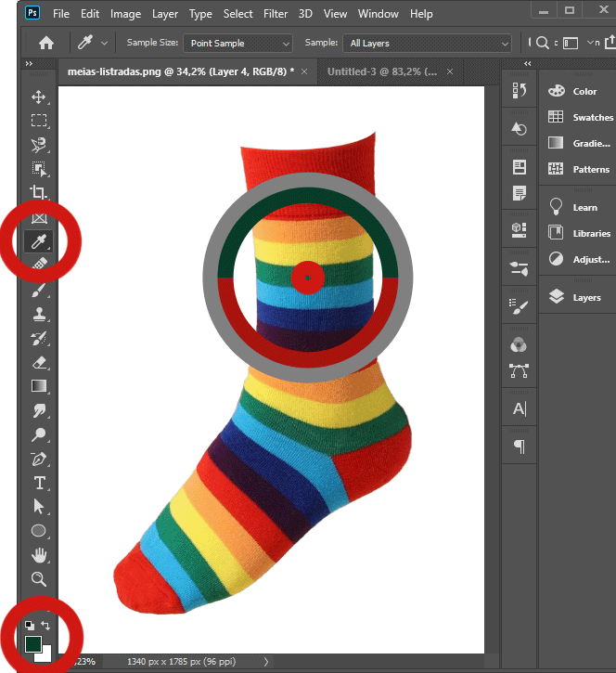Click the Search magnifier icon in options bar
The height and width of the screenshot is (673, 616).
click(543, 43)
